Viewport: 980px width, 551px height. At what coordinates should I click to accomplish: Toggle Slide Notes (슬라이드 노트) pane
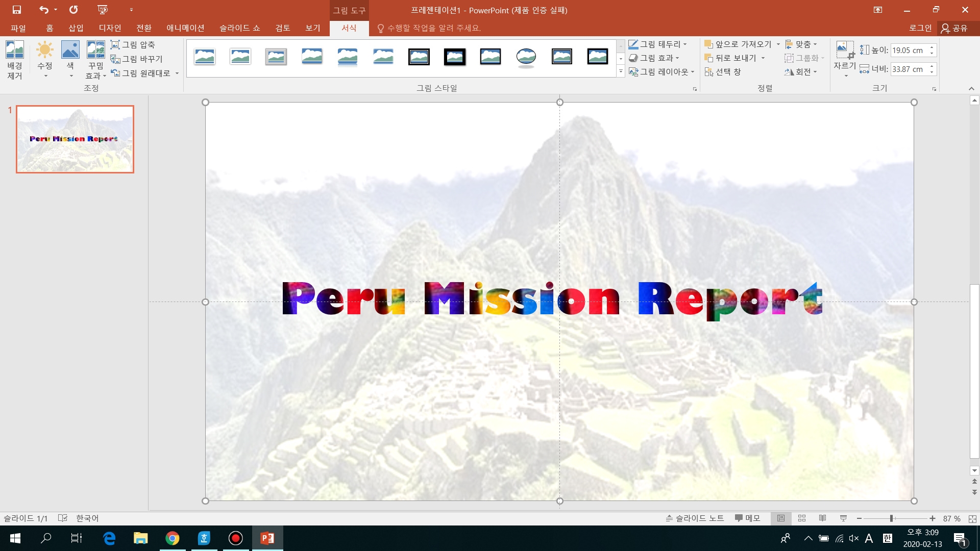point(695,518)
